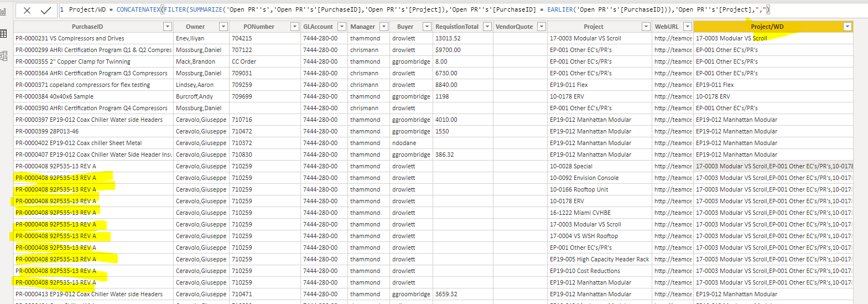Select PO number cell 710372
The image size is (868, 304).
pos(264,143)
